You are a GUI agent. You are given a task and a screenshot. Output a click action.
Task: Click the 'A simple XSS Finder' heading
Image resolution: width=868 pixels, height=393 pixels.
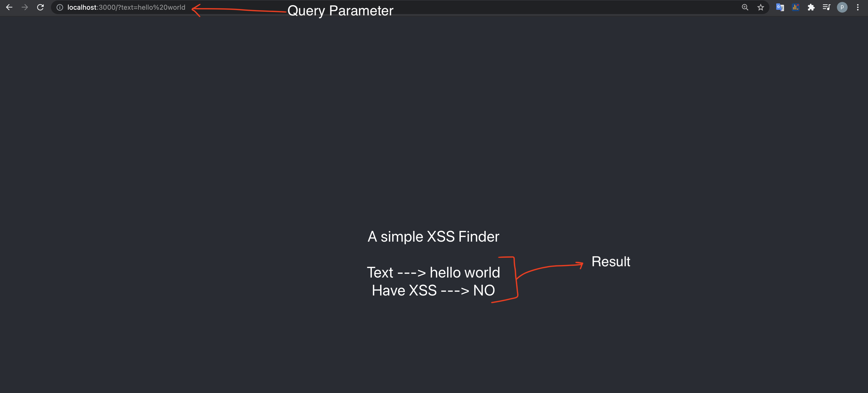(x=433, y=236)
